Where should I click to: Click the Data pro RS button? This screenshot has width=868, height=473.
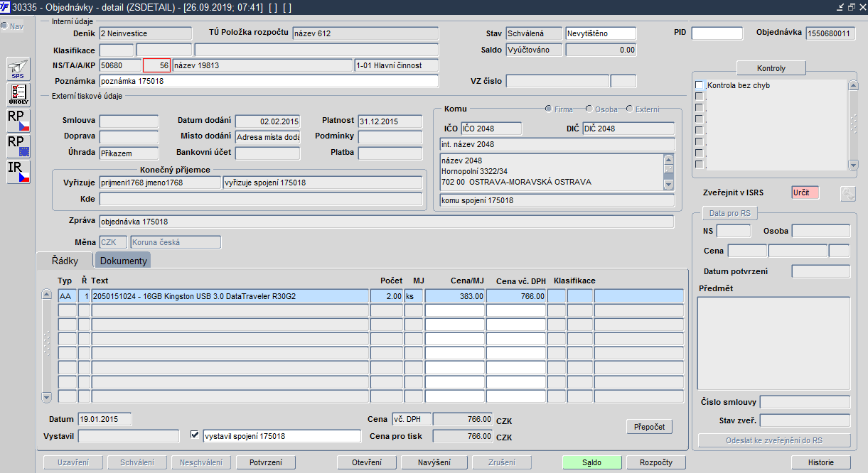730,213
